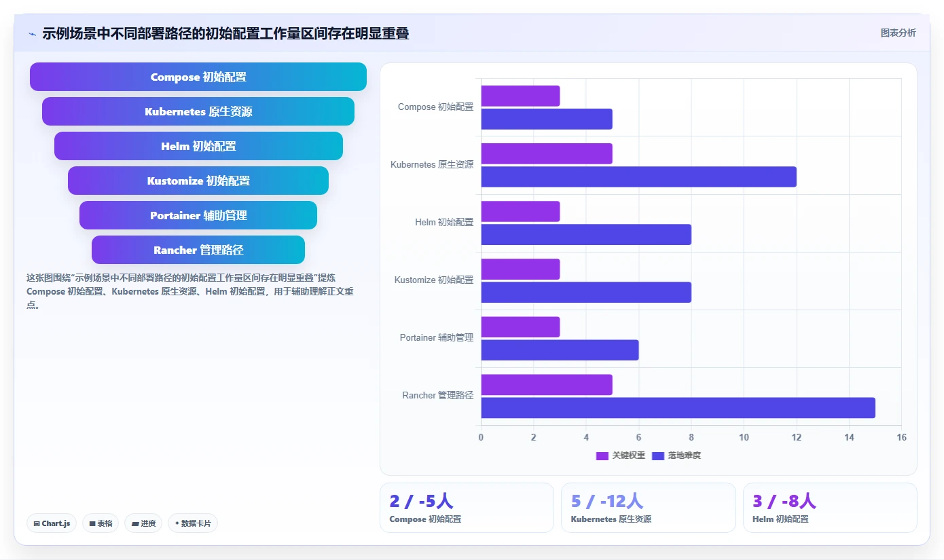
Task: Select the Portainer 辅助管理 funnel bar
Action: click(198, 215)
